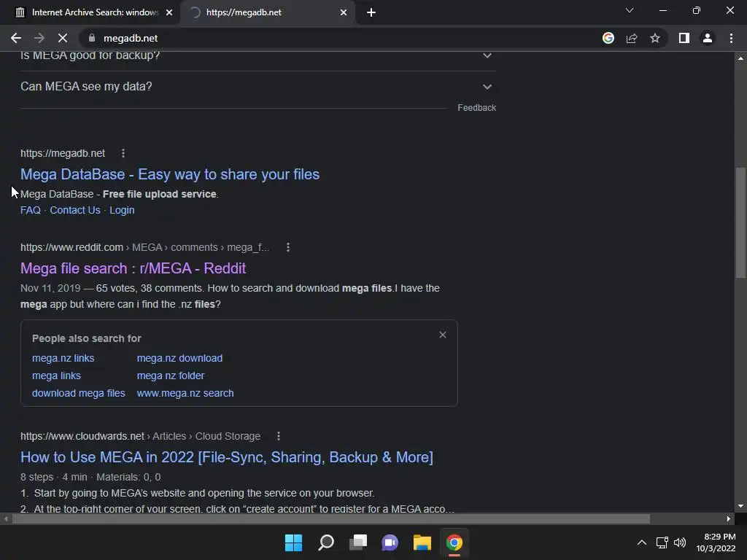The image size is (747, 560).
Task: Click the 'mega nz folder' suggestion
Action: pyautogui.click(x=171, y=376)
